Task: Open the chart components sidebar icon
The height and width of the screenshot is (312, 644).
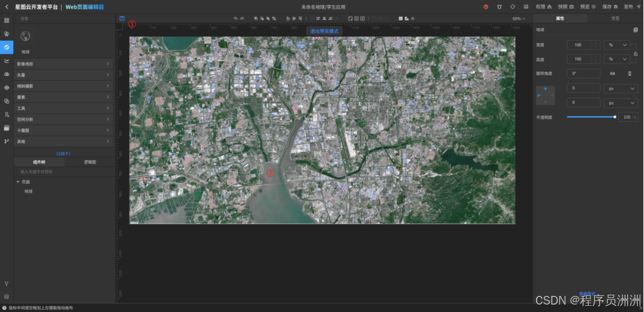Action: 7,61
